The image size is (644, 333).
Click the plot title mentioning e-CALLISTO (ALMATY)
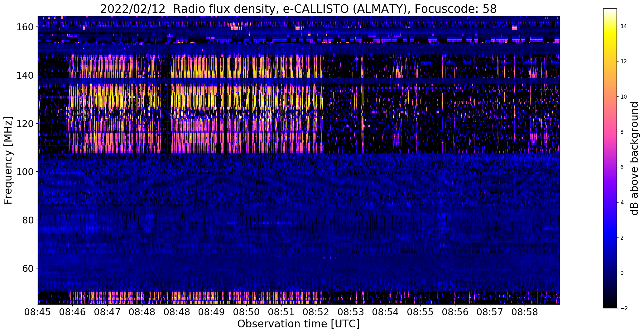pos(298,9)
